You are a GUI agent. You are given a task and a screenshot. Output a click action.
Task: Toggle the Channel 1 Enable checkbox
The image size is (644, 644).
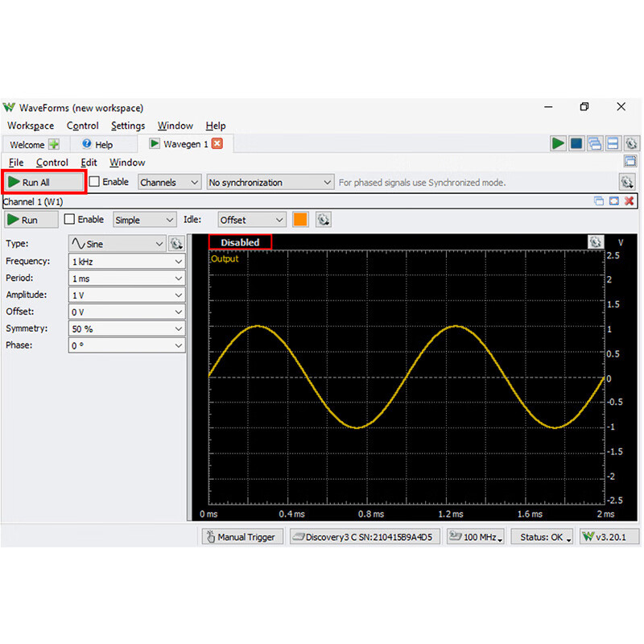tap(69, 219)
